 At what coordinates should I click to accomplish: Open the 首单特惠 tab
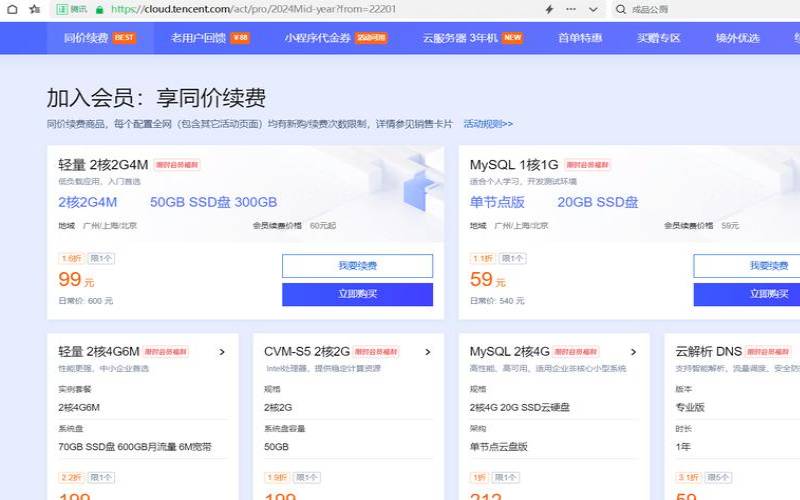[x=580, y=38]
